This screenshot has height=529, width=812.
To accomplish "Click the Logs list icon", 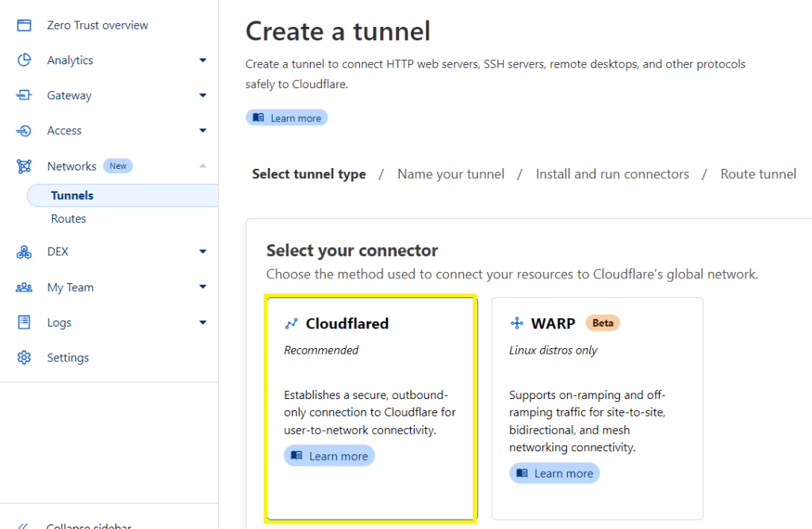I will 24,322.
